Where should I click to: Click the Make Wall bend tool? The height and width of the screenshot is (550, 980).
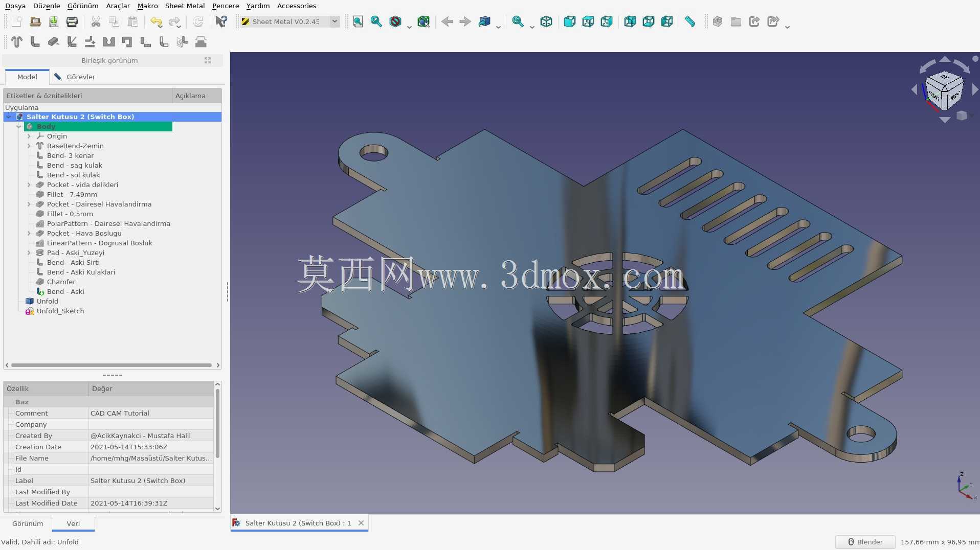pyautogui.click(x=35, y=42)
